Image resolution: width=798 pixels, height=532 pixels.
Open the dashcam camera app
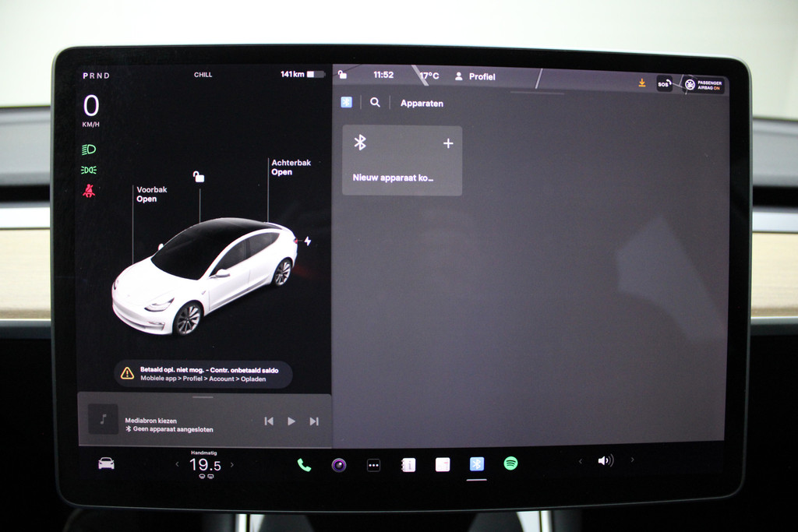338,465
